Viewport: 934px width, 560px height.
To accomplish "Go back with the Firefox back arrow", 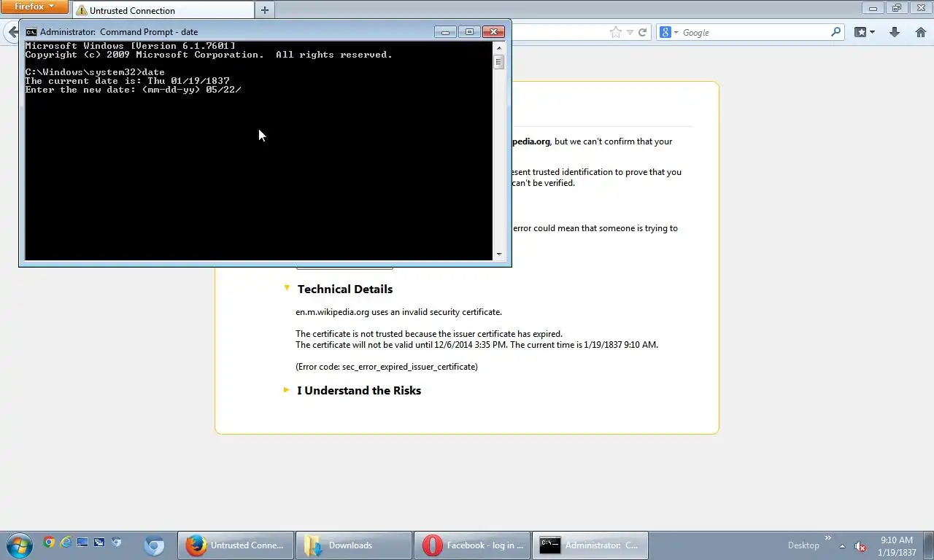I will pyautogui.click(x=11, y=32).
